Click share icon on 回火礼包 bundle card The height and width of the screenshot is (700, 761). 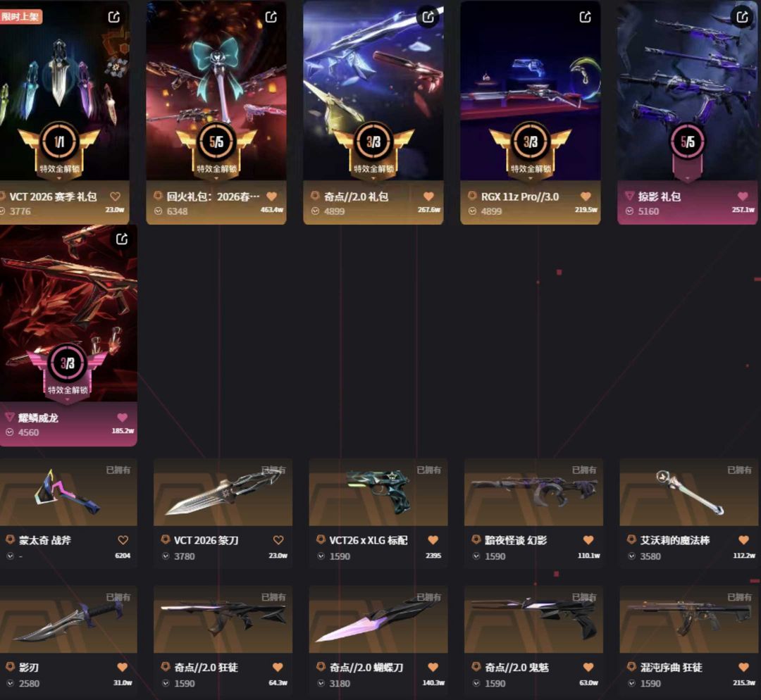click(271, 18)
